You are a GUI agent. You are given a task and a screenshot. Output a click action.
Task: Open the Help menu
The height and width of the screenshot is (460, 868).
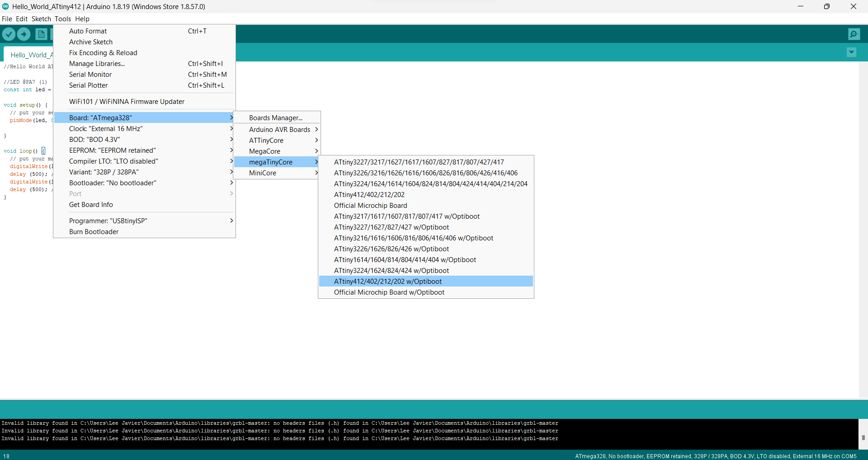82,19
